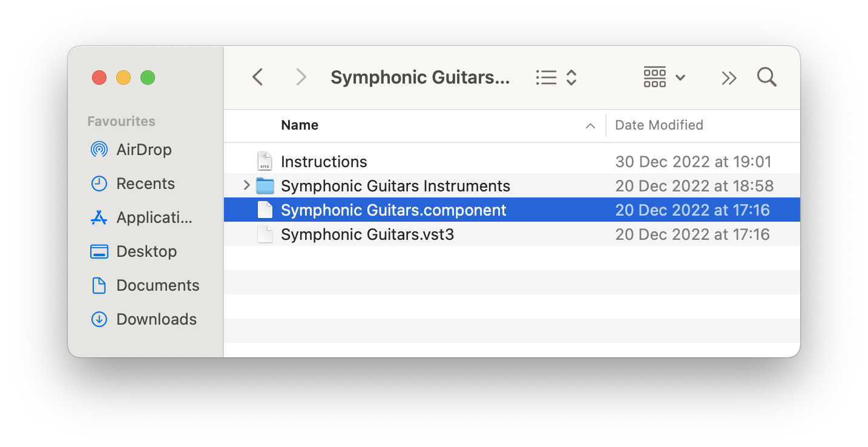Click the forward navigation arrow
868x447 pixels.
pos(301,78)
